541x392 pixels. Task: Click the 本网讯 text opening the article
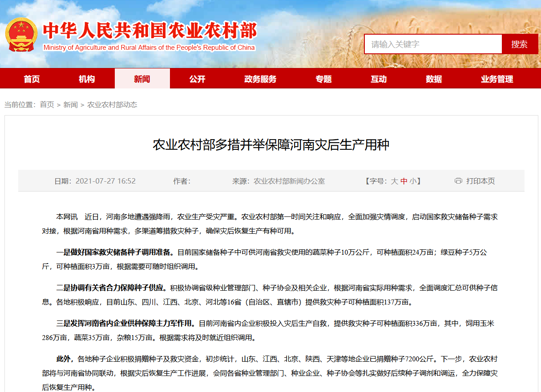[67, 217]
